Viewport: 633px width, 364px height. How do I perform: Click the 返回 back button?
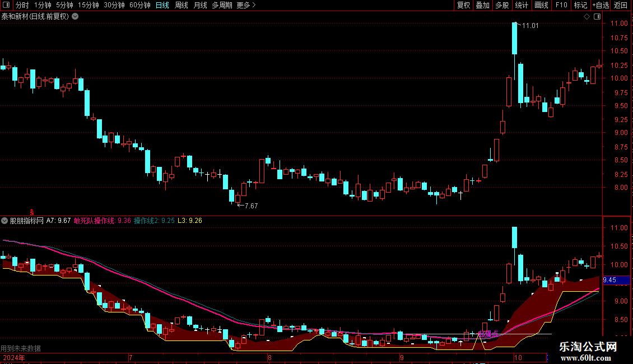[621, 5]
